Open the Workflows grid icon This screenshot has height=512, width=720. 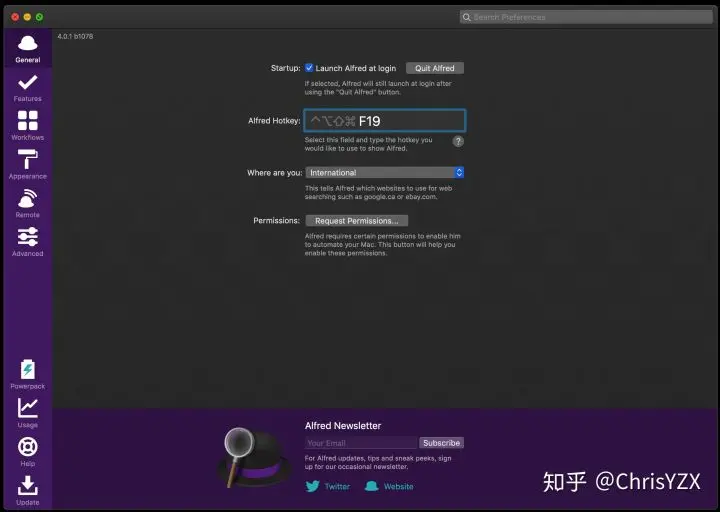[x=28, y=121]
